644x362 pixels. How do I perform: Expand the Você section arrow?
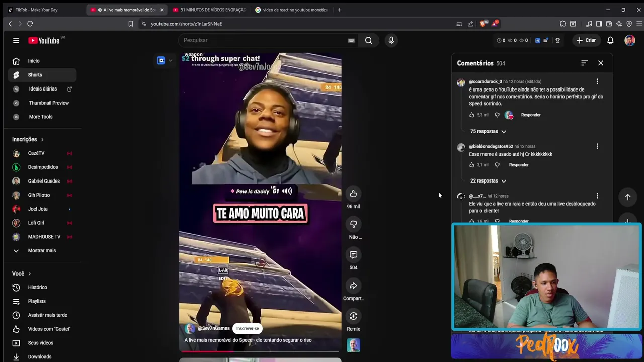[29, 274]
